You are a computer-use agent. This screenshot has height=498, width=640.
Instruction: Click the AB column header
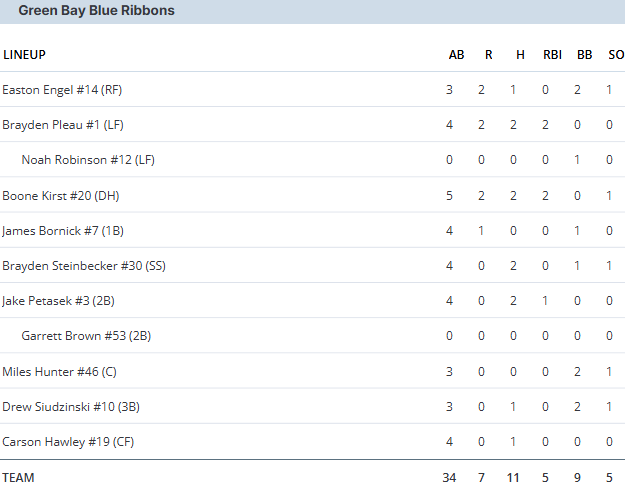click(x=456, y=55)
